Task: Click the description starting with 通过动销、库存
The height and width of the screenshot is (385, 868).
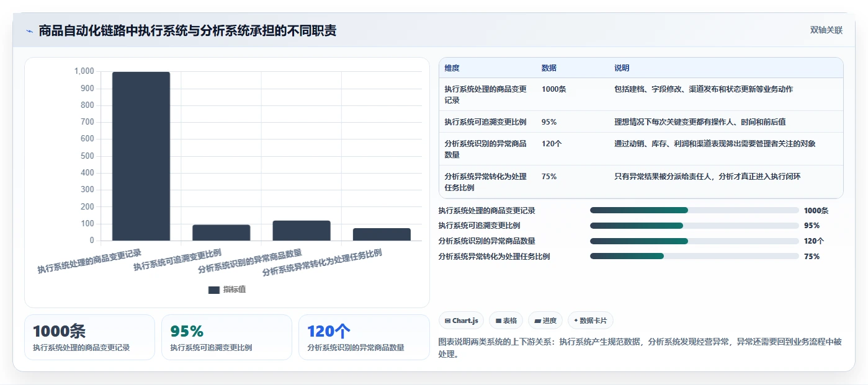Action: [715, 144]
